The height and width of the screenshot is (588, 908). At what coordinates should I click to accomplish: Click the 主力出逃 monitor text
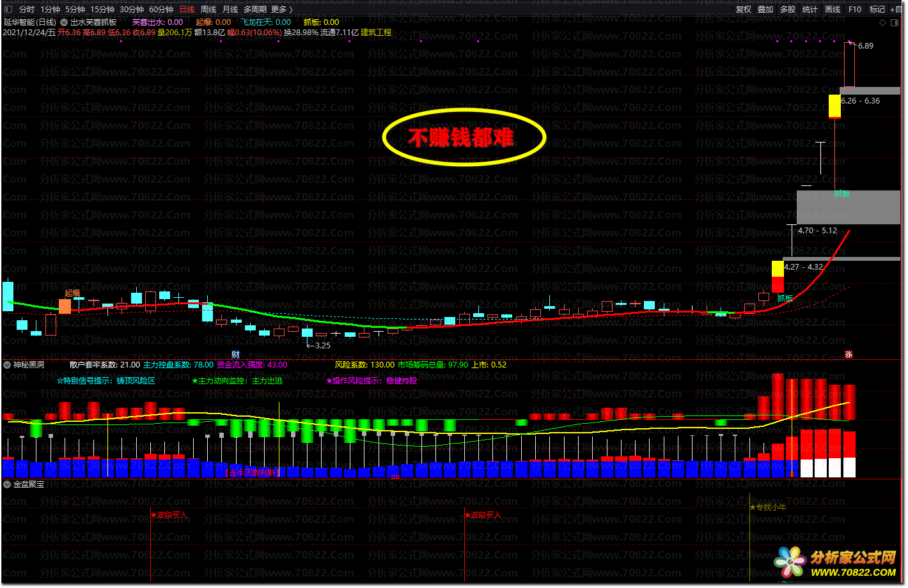click(267, 381)
